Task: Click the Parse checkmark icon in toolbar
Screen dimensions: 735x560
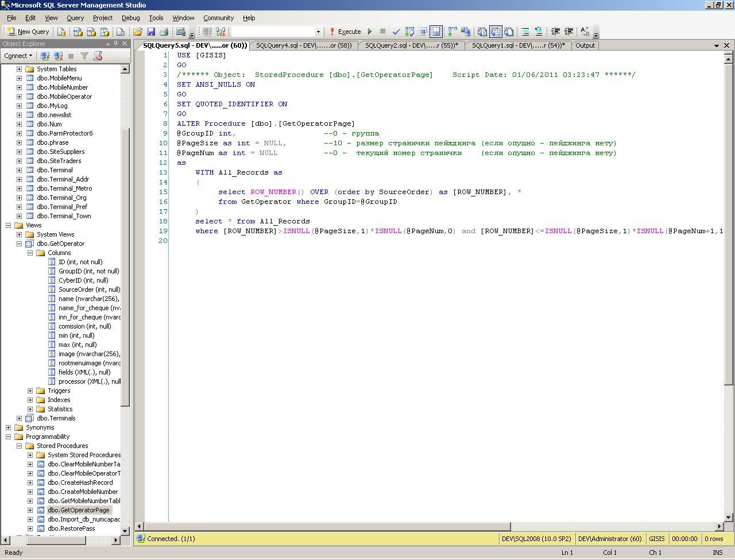Action: point(396,32)
